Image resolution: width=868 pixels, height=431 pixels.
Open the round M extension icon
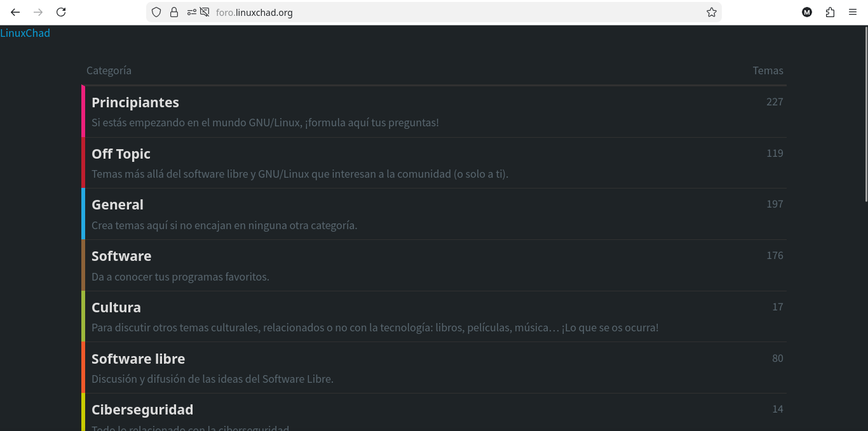[x=807, y=12]
